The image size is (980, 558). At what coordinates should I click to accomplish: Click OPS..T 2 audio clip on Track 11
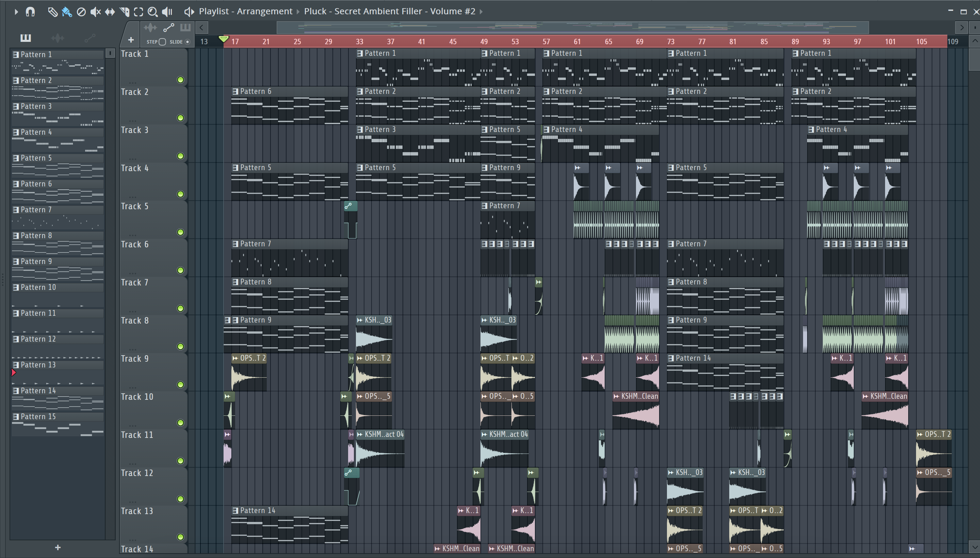tap(934, 448)
